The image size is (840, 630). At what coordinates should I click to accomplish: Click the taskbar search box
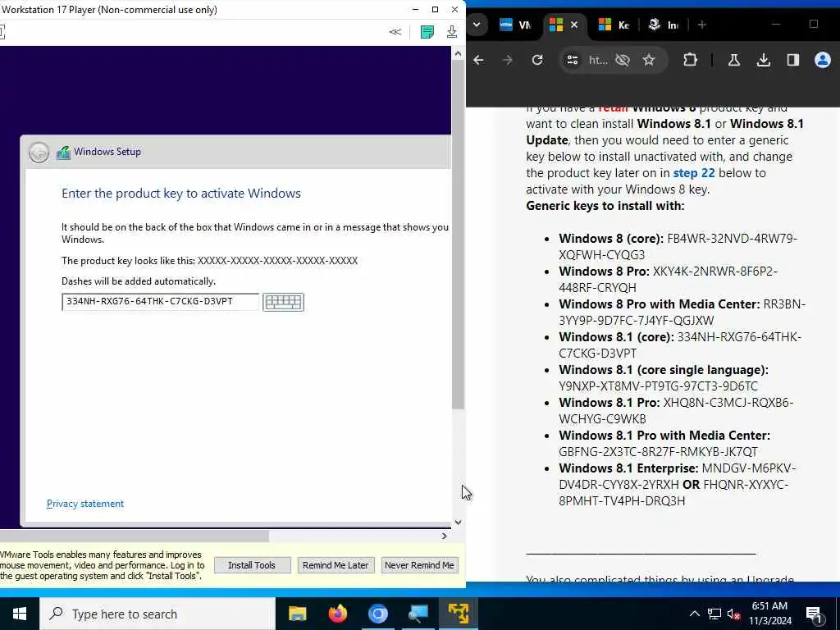coord(157,614)
